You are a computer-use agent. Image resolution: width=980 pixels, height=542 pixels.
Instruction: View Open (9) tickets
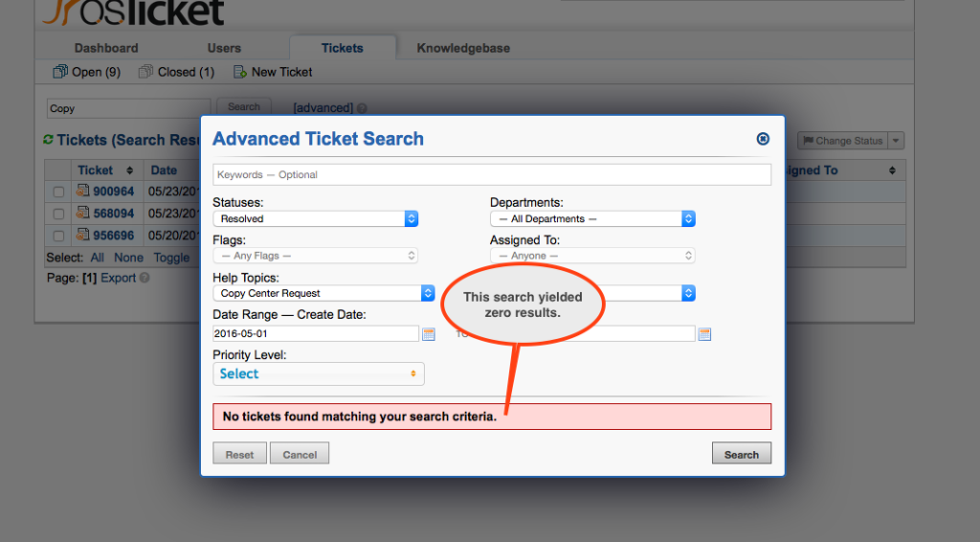pos(96,72)
